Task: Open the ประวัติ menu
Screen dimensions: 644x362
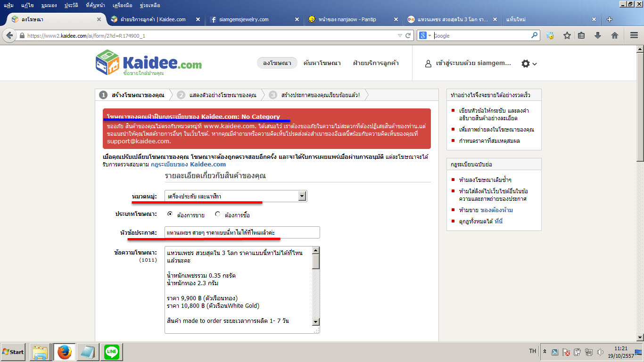Action: 71,5
